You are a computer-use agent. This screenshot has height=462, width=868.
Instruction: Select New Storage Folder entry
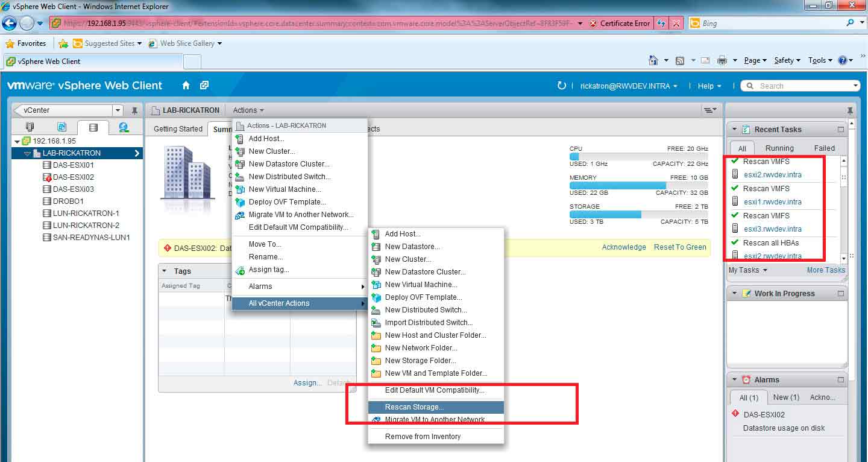(x=435, y=361)
